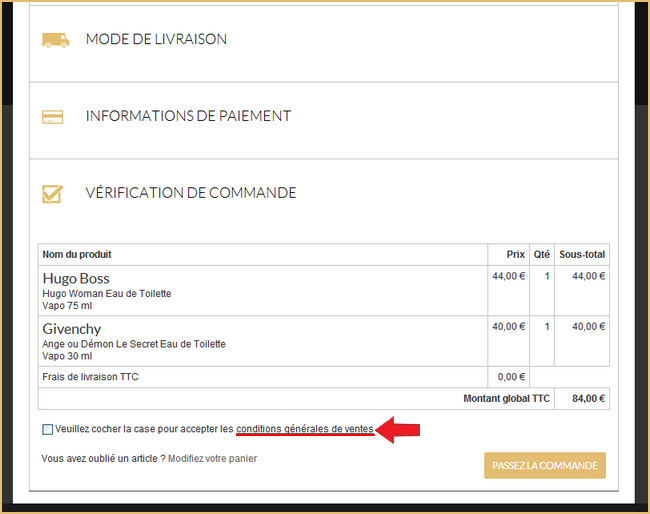
Task: Select the Givenchy product name
Action: tap(72, 329)
